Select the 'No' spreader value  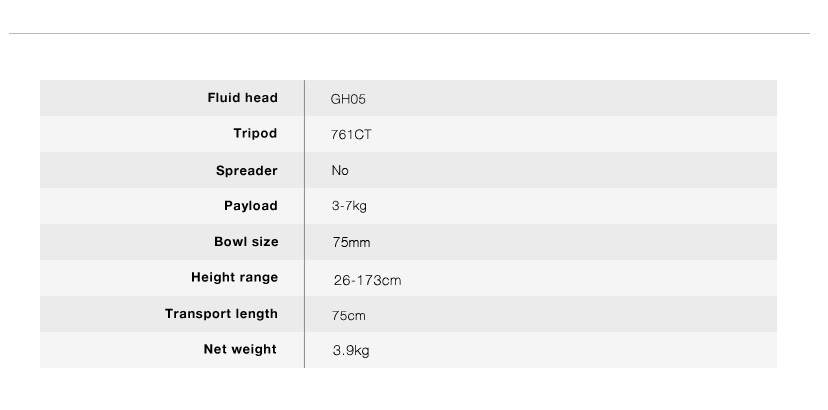(340, 171)
